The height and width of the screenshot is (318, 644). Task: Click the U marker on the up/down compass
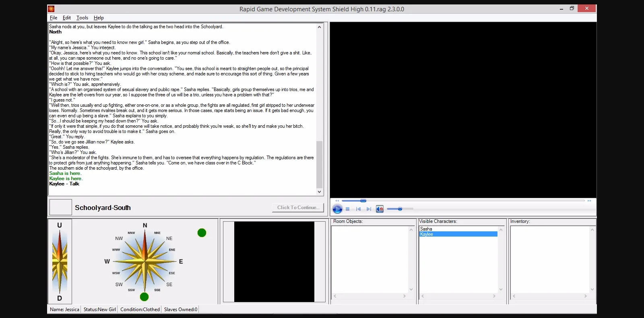[60, 225]
